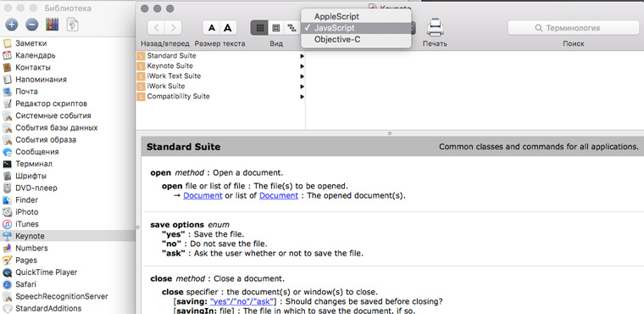The height and width of the screenshot is (314, 644).
Task: Click the remove (minus) button in Library
Action: (x=31, y=25)
